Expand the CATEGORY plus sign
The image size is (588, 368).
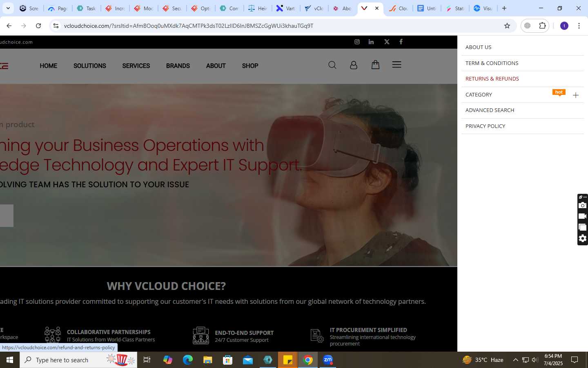[x=576, y=95]
